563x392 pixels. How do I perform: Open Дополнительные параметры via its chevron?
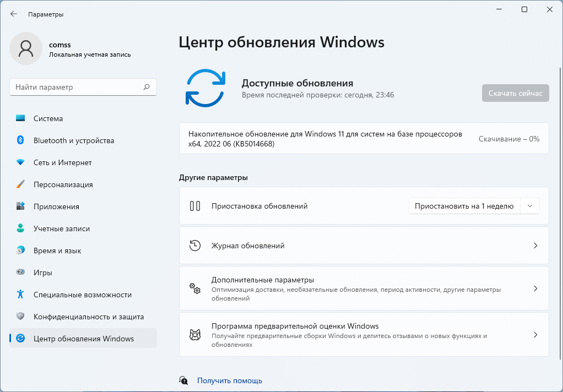[x=535, y=288]
